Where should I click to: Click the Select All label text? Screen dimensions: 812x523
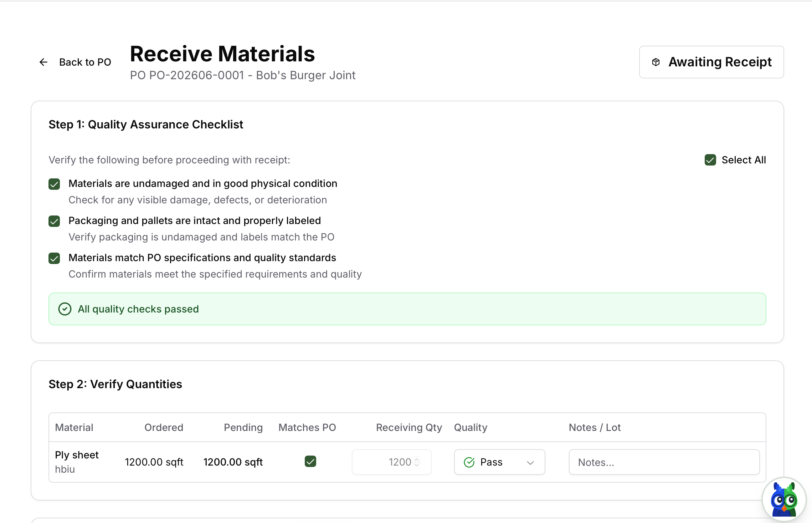(x=744, y=160)
